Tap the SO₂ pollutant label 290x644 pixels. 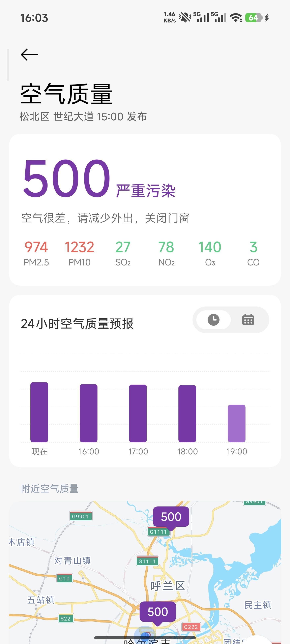point(123,262)
